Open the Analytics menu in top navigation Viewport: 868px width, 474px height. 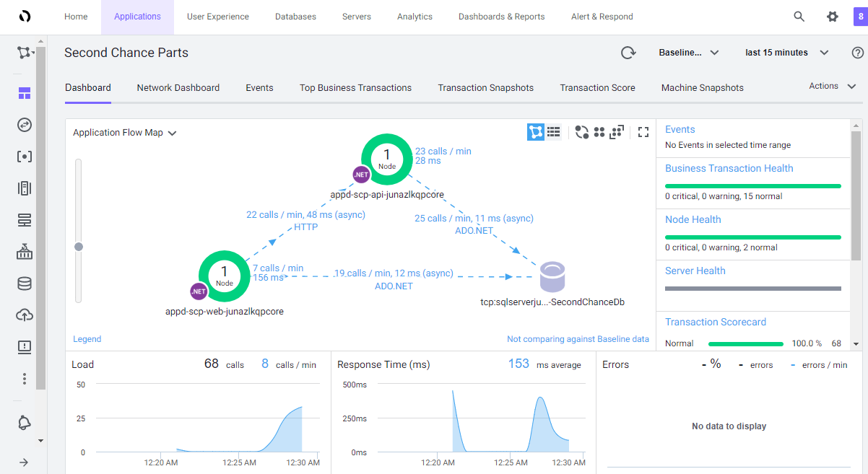coord(415,17)
